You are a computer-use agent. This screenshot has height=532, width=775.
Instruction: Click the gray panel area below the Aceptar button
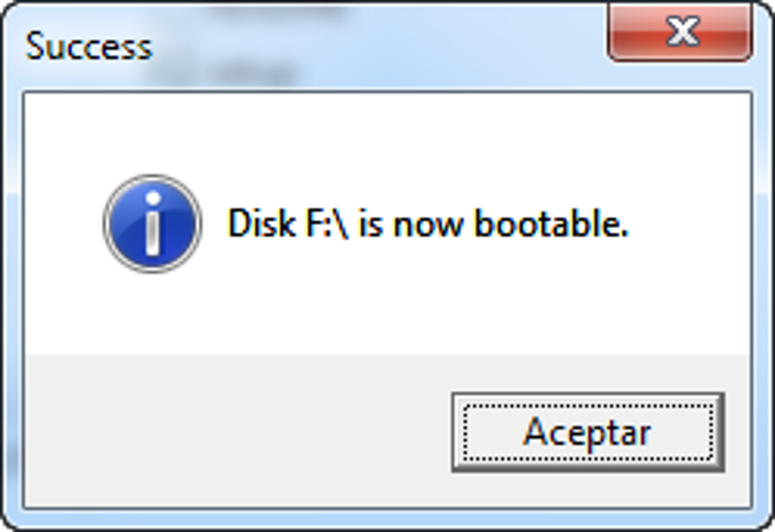click(587, 489)
